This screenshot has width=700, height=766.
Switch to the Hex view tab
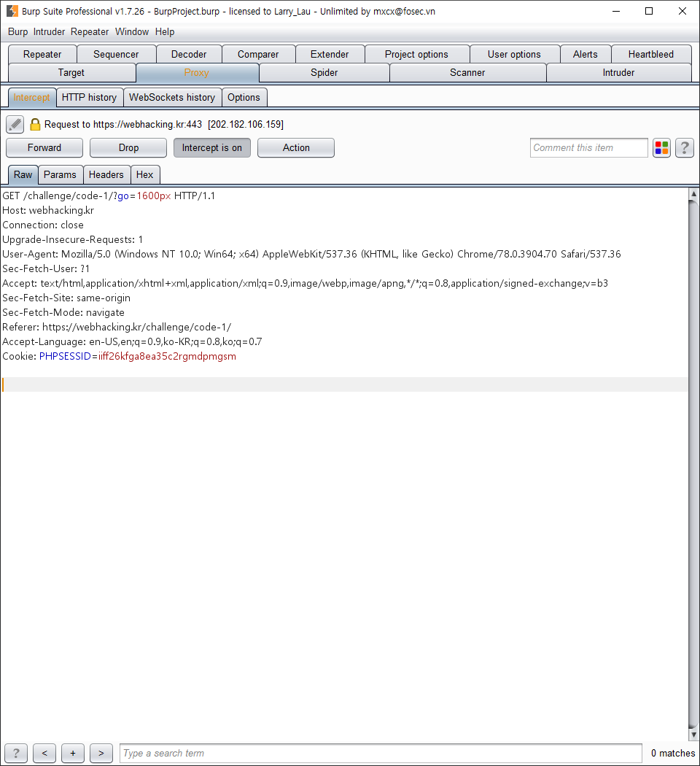[x=144, y=174]
